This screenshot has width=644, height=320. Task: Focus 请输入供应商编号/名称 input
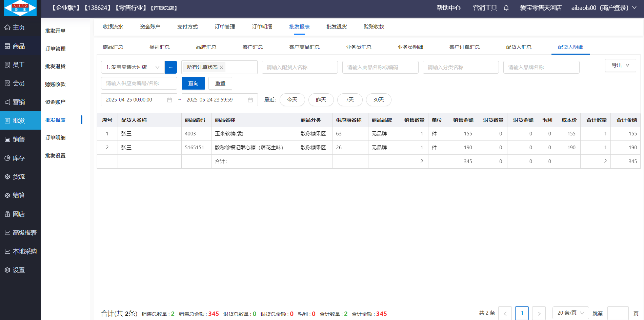139,83
